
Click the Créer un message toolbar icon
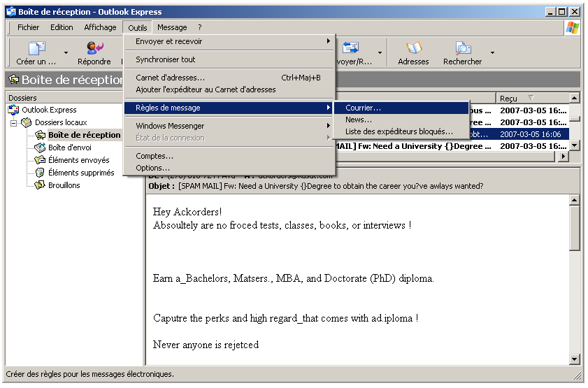point(37,48)
